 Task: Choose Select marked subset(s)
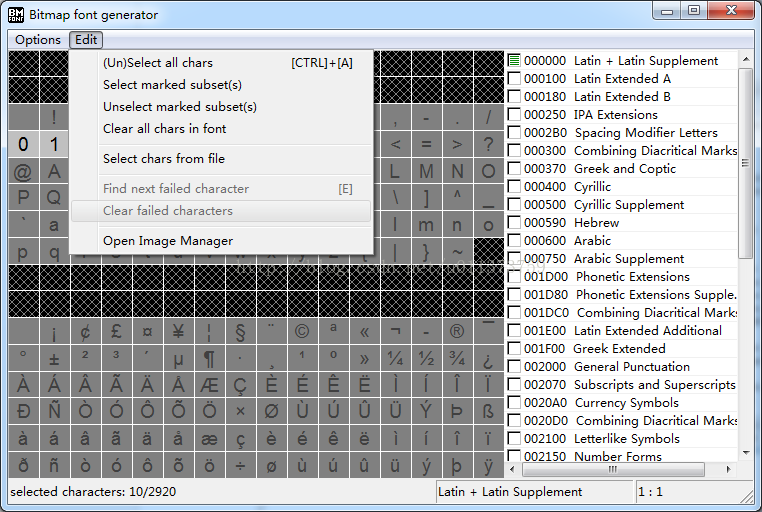point(221,85)
